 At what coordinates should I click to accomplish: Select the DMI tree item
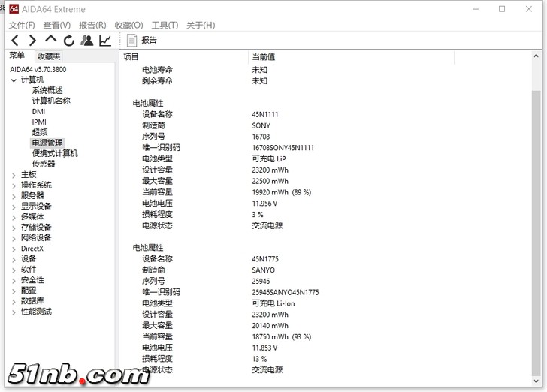click(x=38, y=112)
